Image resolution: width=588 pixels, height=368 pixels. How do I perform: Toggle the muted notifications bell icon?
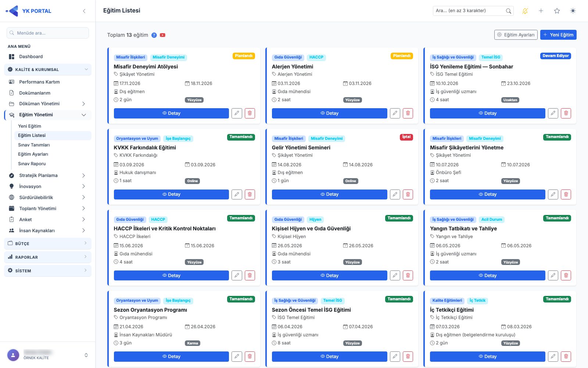[x=525, y=11]
